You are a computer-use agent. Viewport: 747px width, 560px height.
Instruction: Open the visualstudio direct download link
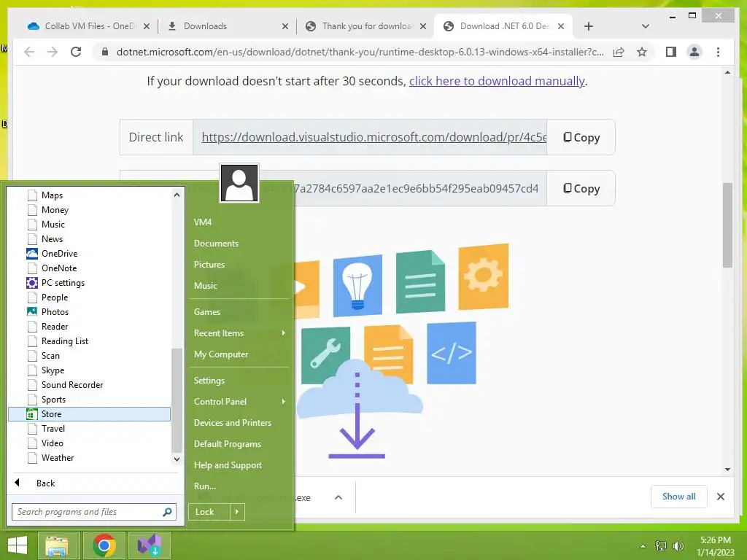tap(374, 138)
